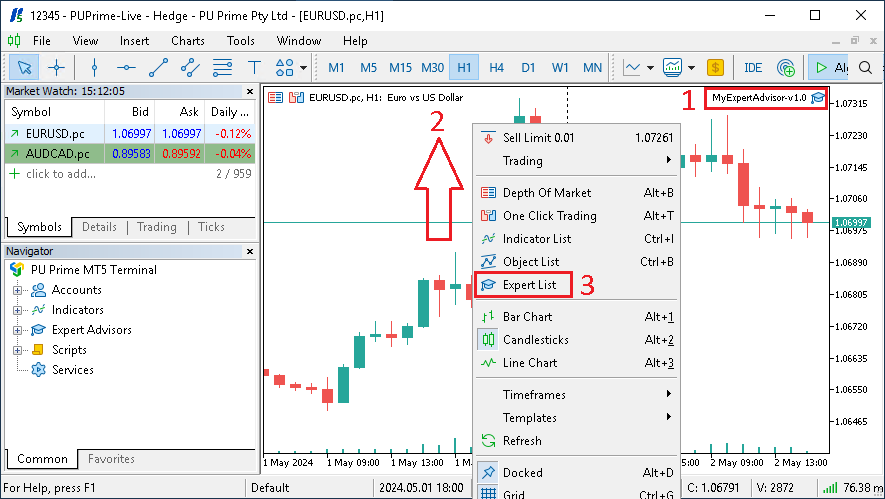The height and width of the screenshot is (499, 885).
Task: Open the Charts menu
Action: 188,41
